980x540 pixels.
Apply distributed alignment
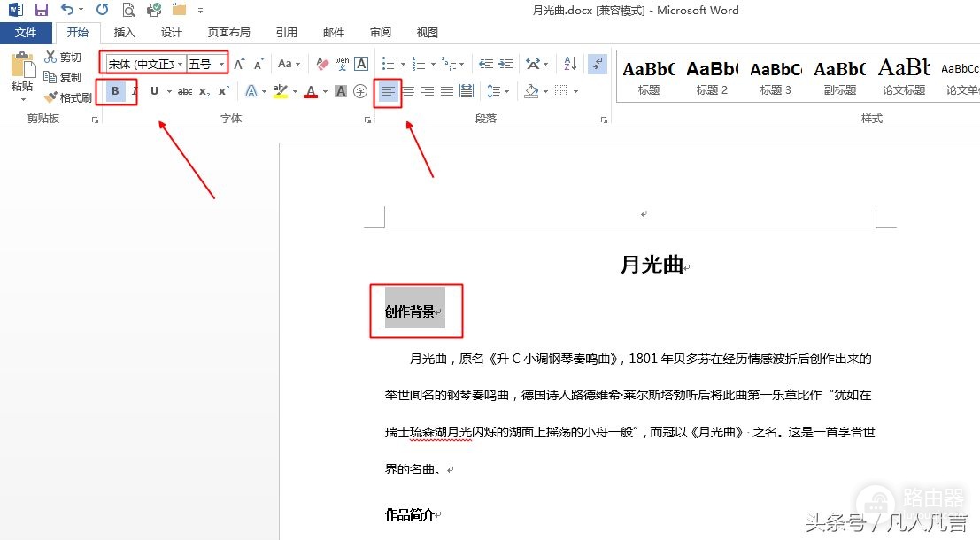467,91
